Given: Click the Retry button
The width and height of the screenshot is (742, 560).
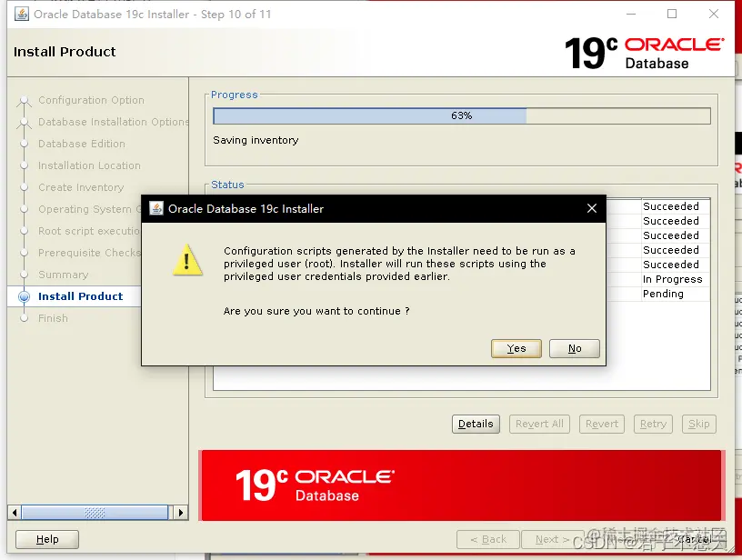Looking at the screenshot, I should 653,424.
